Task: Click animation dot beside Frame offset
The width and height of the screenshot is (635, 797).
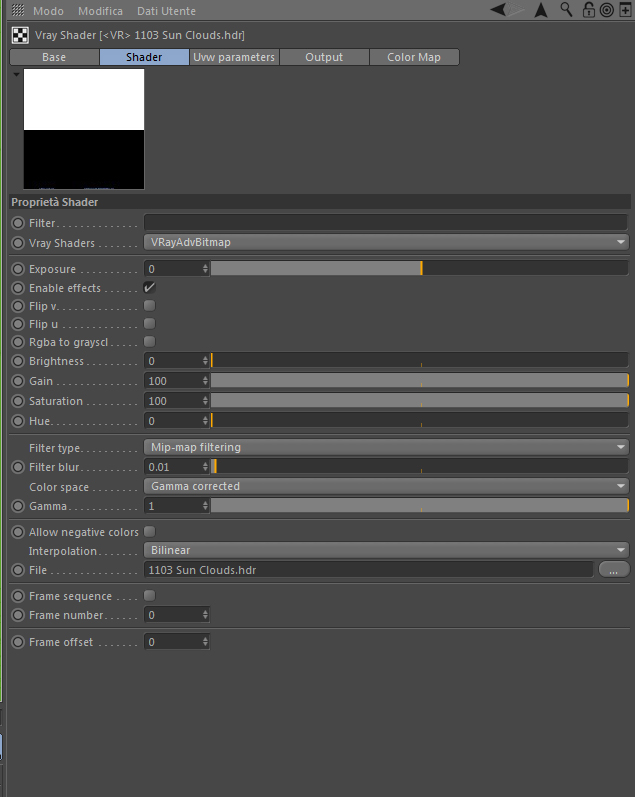Action: coord(18,642)
